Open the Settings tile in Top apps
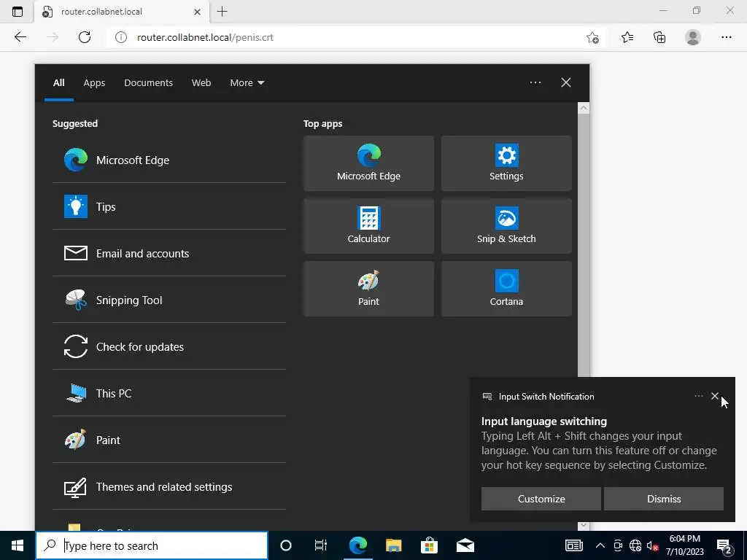This screenshot has width=747, height=560. tap(506, 163)
